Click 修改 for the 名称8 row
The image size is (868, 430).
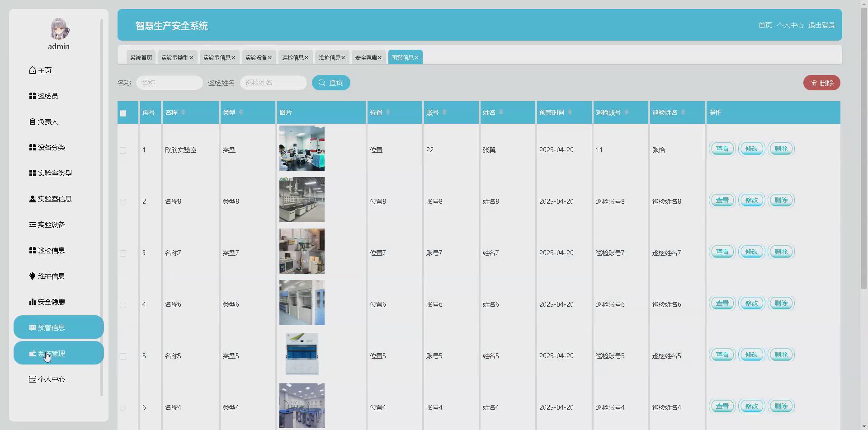751,200
